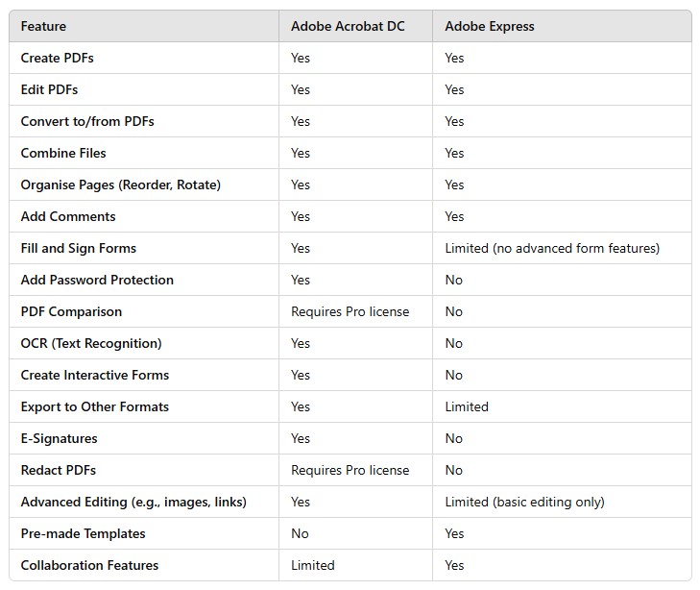The height and width of the screenshot is (590, 700).
Task: Select the "Combine Files" feature label
Action: click(x=63, y=153)
